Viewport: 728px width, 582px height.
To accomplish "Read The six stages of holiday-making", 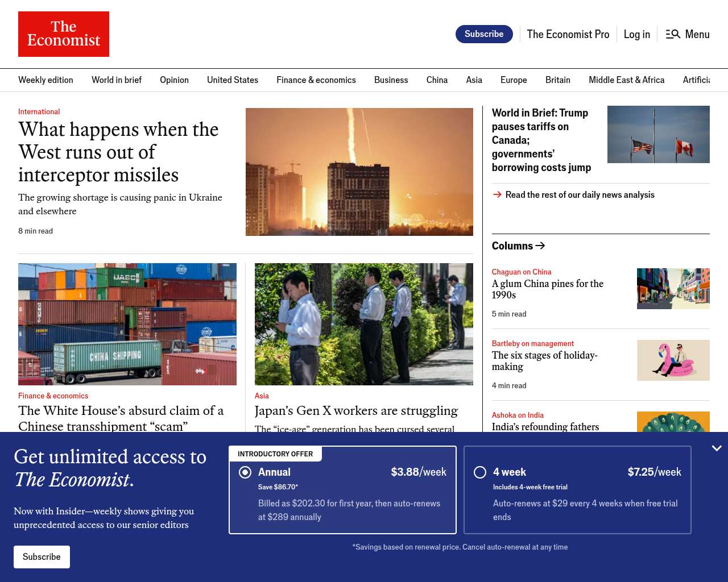I will [545, 361].
